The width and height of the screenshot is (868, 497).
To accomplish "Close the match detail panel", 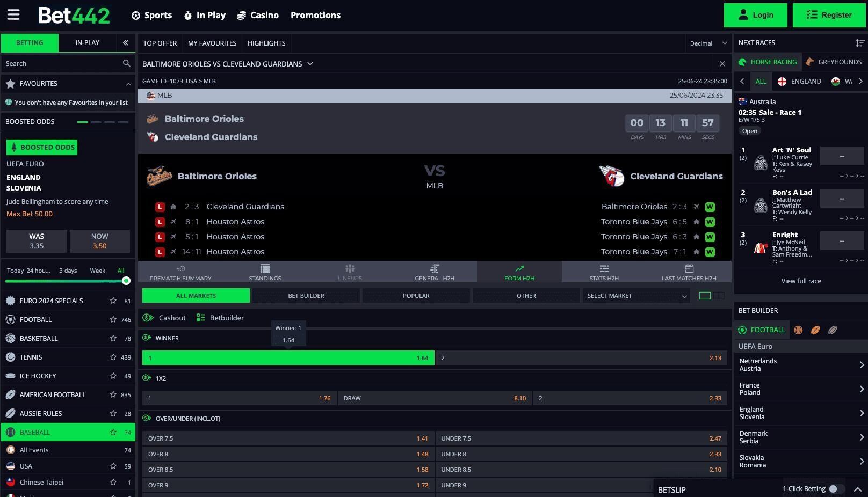I will (722, 64).
